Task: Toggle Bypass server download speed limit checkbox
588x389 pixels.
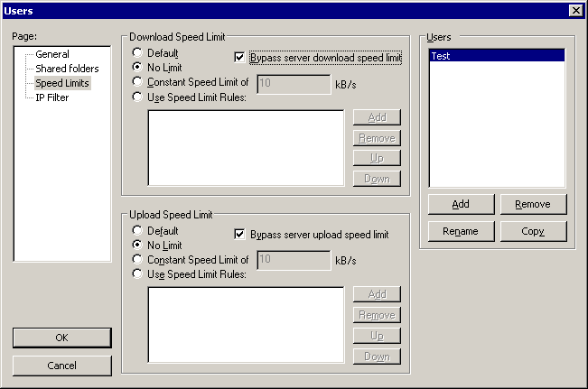Action: [x=239, y=57]
